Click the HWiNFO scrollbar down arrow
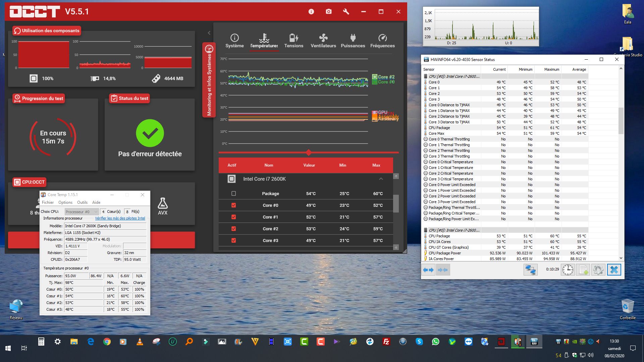The image size is (644, 362). pyautogui.click(x=621, y=258)
